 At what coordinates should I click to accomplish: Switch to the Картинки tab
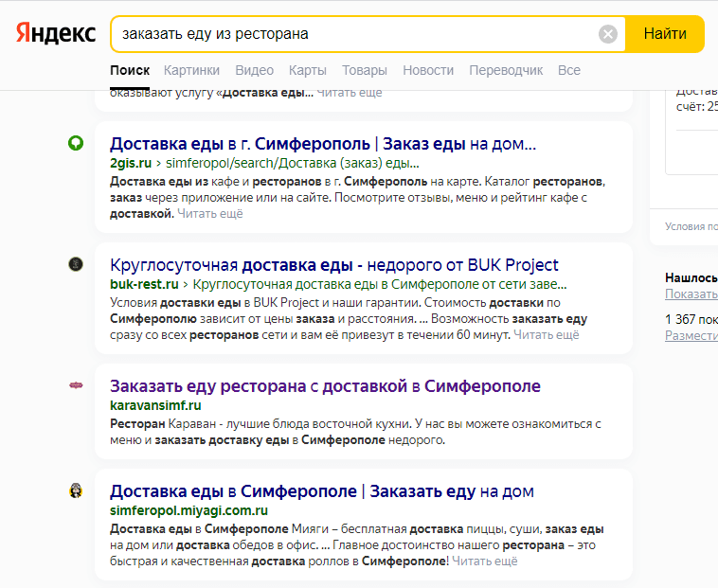pyautogui.click(x=191, y=70)
